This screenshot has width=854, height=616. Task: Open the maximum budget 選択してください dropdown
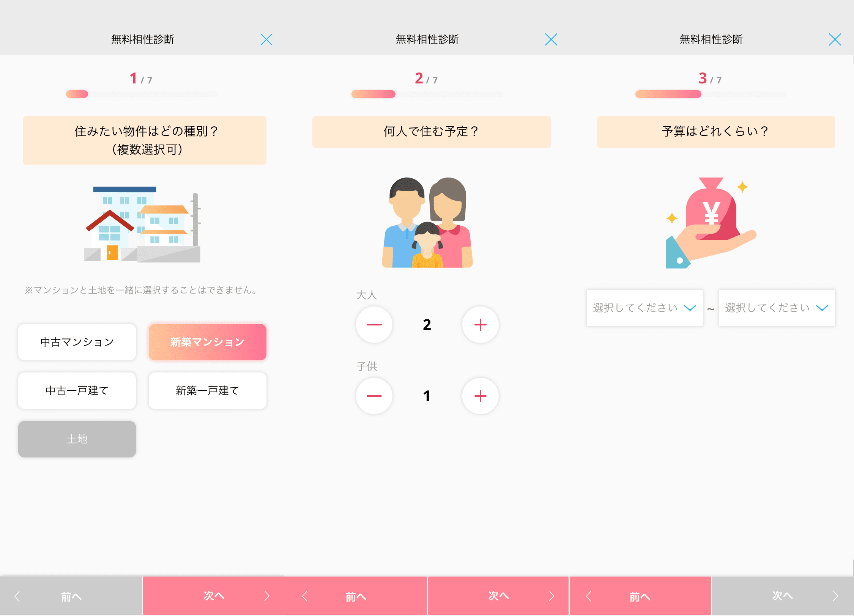(777, 308)
